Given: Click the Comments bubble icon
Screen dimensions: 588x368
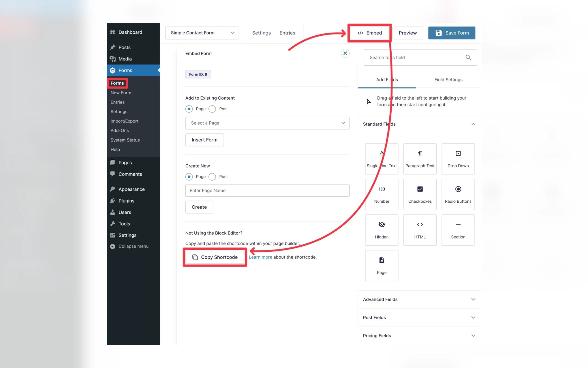Looking at the screenshot, I should (113, 174).
